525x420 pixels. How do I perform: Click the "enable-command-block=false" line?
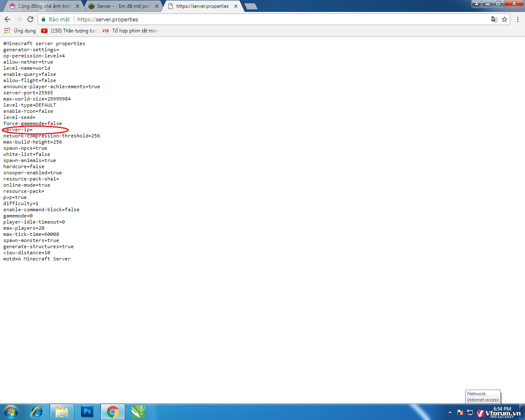click(41, 210)
